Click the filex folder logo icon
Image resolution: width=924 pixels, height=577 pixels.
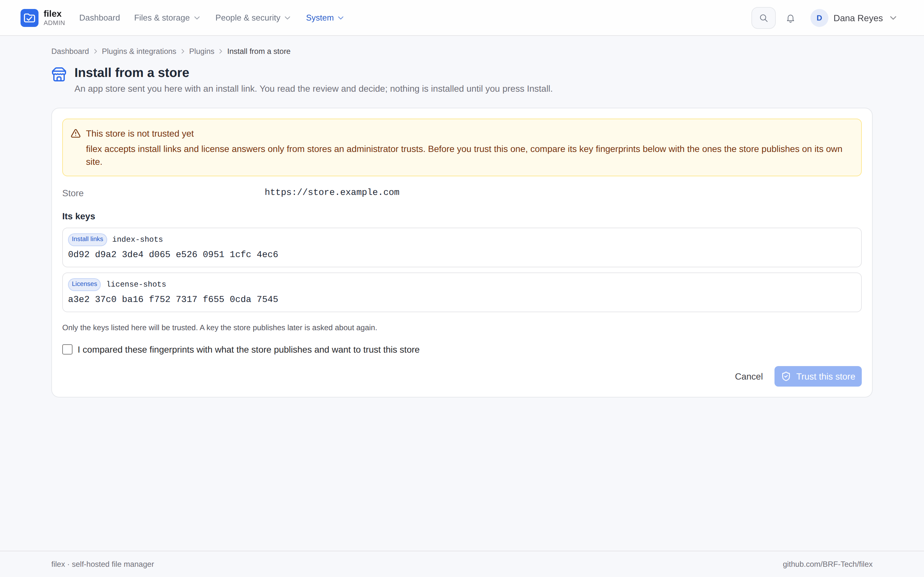coord(30,18)
